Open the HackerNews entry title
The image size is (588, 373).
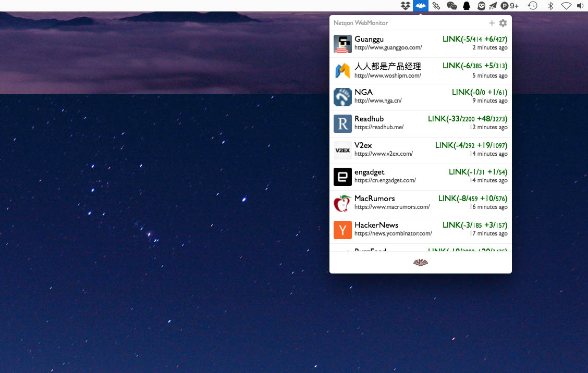[x=376, y=225]
